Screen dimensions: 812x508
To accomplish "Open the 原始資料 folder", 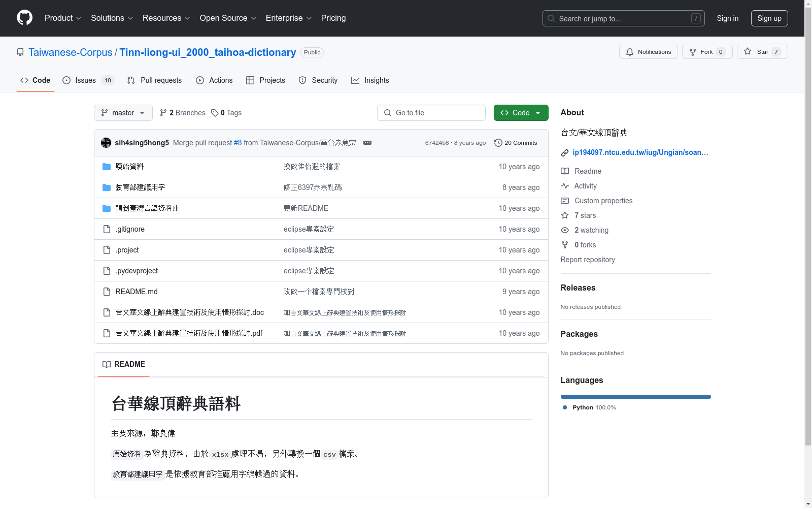I will [x=129, y=167].
